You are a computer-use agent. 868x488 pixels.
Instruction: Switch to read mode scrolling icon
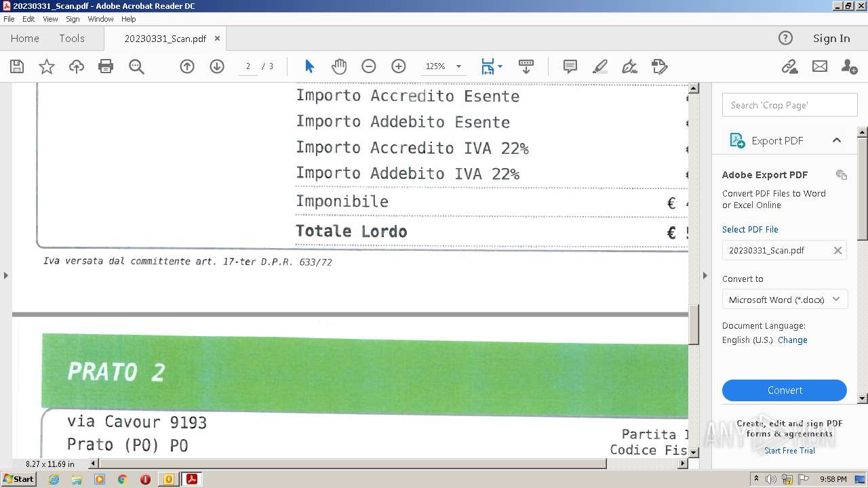pyautogui.click(x=526, y=66)
